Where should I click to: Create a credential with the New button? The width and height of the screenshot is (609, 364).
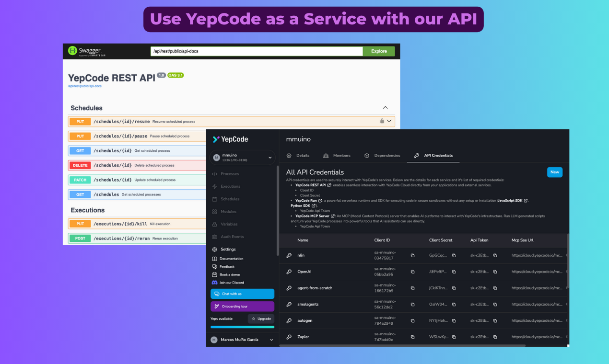point(554,172)
